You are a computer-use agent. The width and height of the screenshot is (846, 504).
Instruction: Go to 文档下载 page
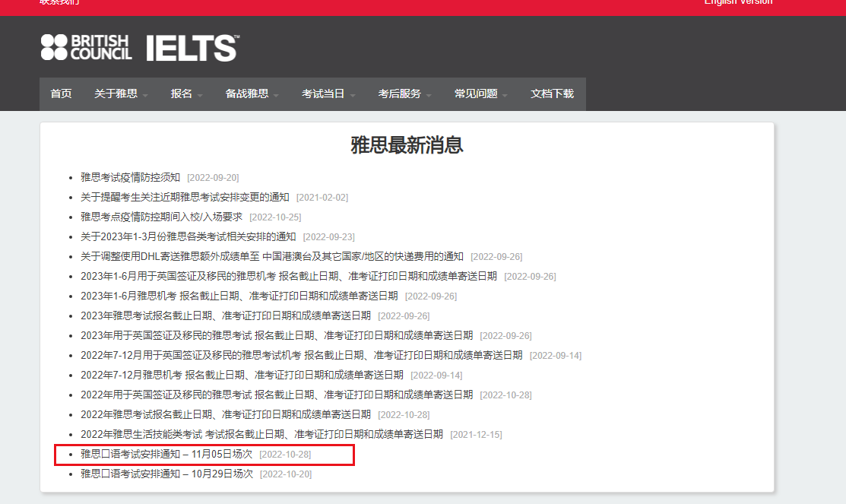coord(552,94)
